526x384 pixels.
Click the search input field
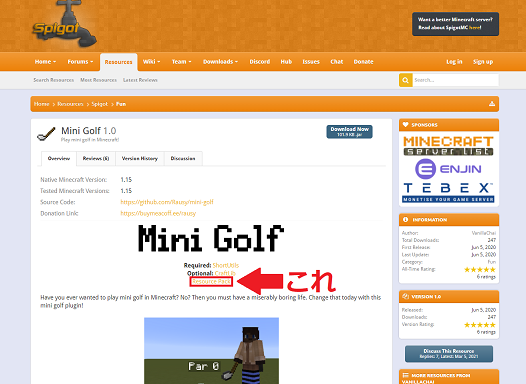456,80
